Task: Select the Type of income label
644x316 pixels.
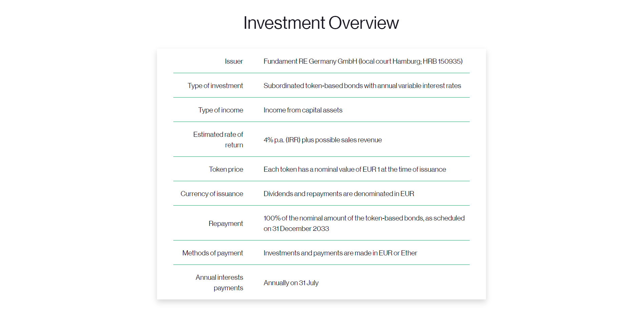Action: 221,110
